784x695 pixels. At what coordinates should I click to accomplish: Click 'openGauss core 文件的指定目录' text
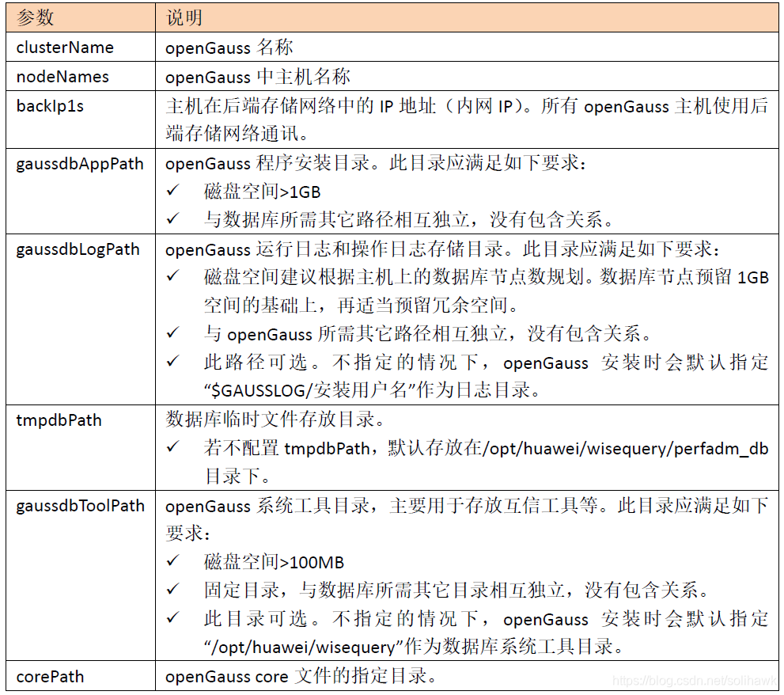coord(301,676)
